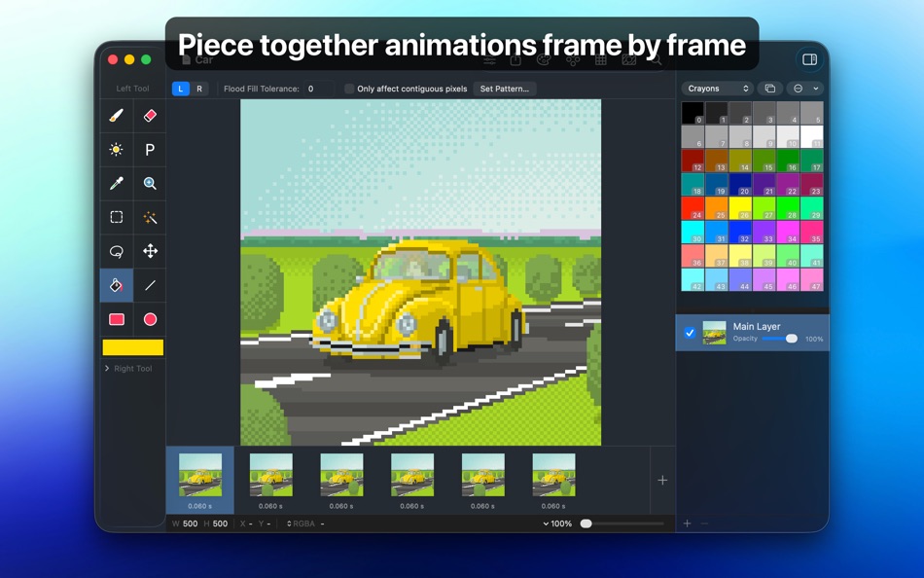Activate the Eyedropper tool
The image size is (924, 578).
pyautogui.click(x=116, y=183)
